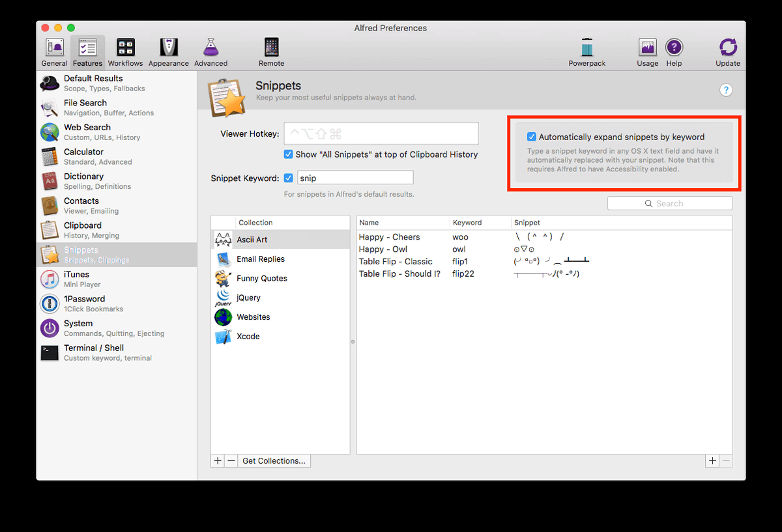Image resolution: width=782 pixels, height=532 pixels.
Task: Click the Funny Quotes minion icon
Action: tap(224, 278)
